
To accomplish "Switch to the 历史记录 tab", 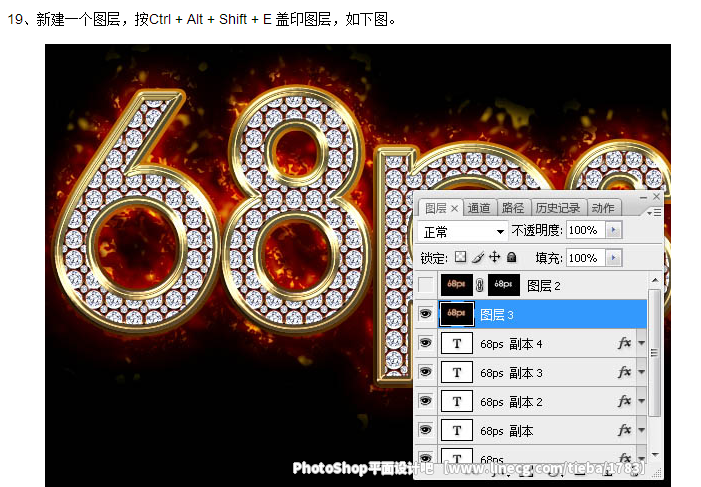I will [x=556, y=208].
